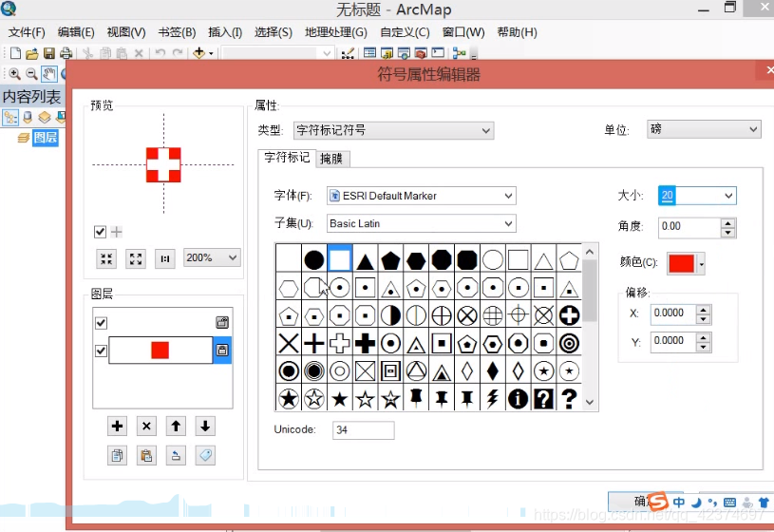The image size is (774, 532).
Task: Select the 图层 item in table of contents
Action: [46, 137]
